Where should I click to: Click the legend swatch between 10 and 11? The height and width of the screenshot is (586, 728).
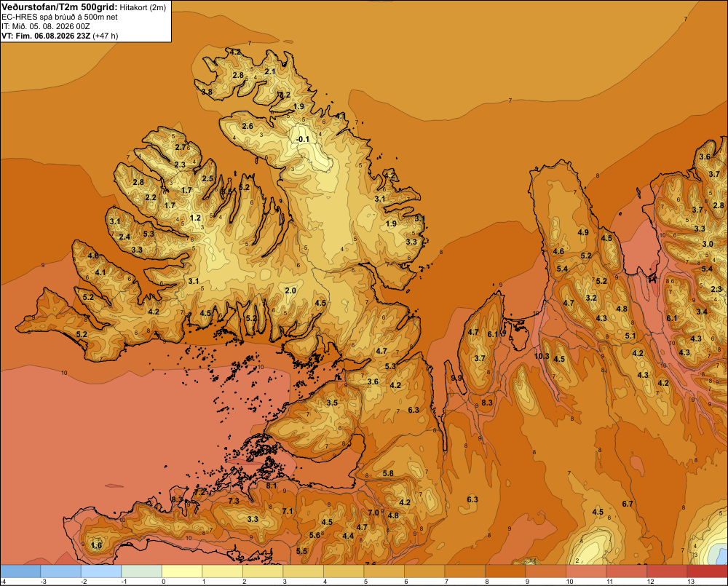click(x=586, y=571)
